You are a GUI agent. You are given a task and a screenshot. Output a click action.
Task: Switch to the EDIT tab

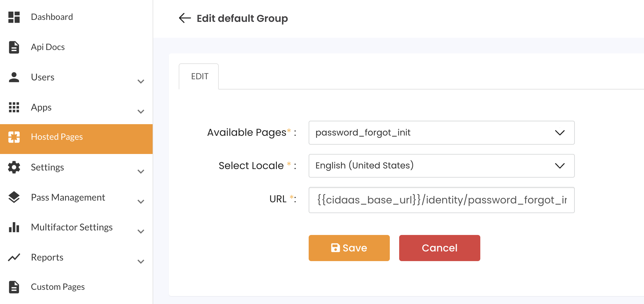[199, 76]
